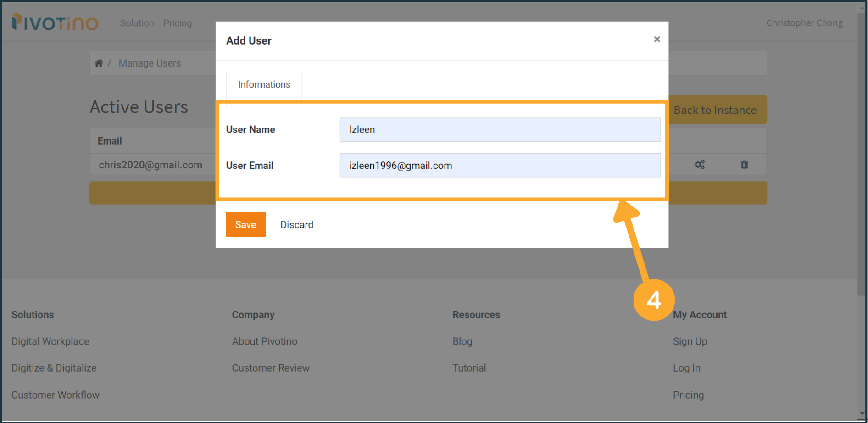Screen dimensions: 868x423
Task: Open the Solution menu
Action: point(137,23)
